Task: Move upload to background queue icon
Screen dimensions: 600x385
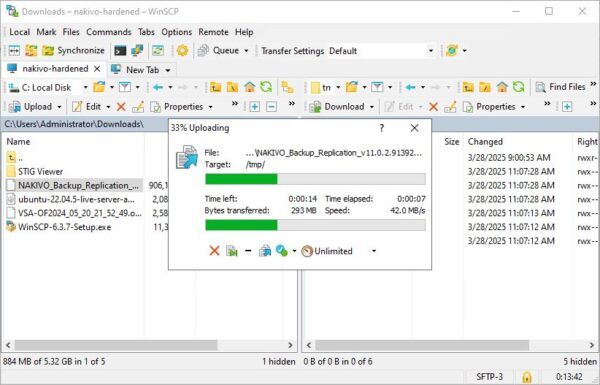Action: point(265,251)
